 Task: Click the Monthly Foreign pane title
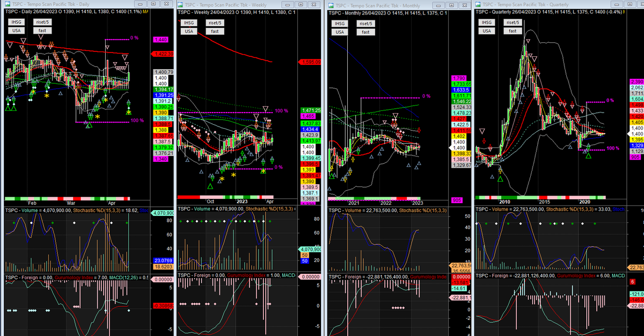pyautogui.click(x=388, y=277)
